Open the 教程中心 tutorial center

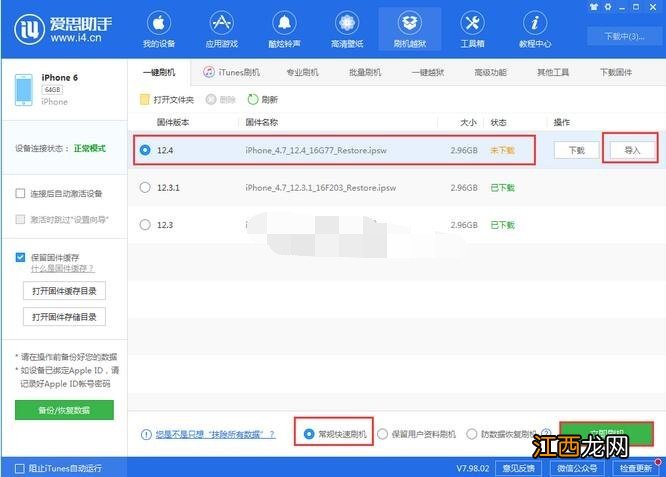[535, 30]
